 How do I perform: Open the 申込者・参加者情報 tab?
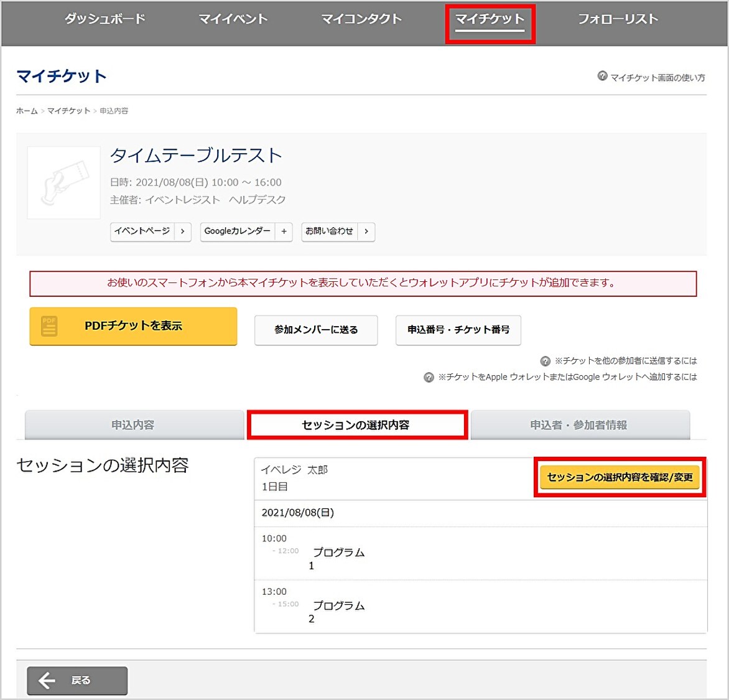[579, 424]
